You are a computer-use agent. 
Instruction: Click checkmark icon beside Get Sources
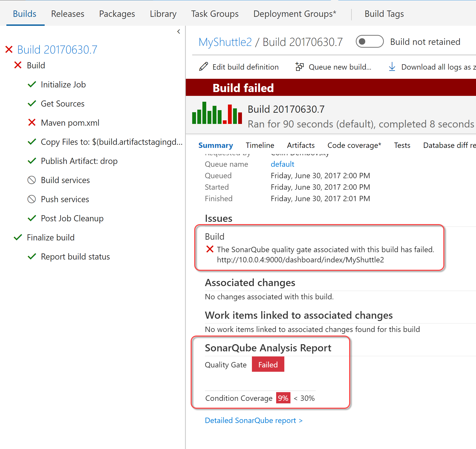[x=32, y=103]
